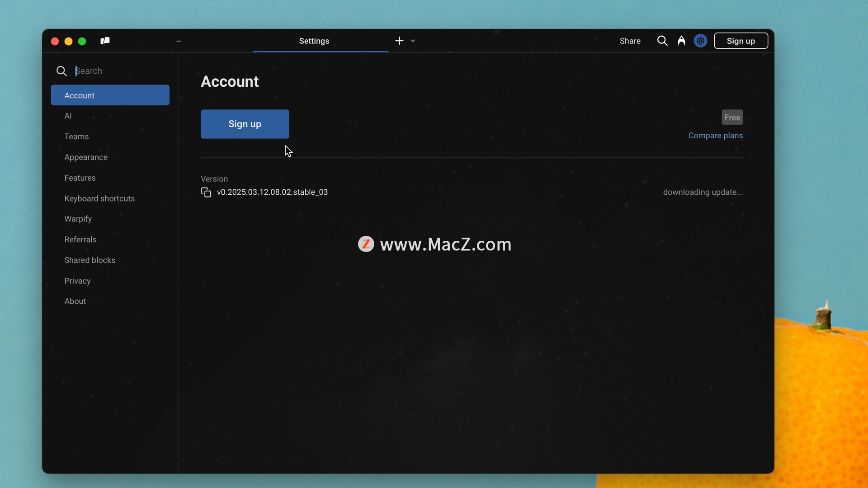Go to Teams settings
This screenshot has width=868, height=488.
[110, 136]
